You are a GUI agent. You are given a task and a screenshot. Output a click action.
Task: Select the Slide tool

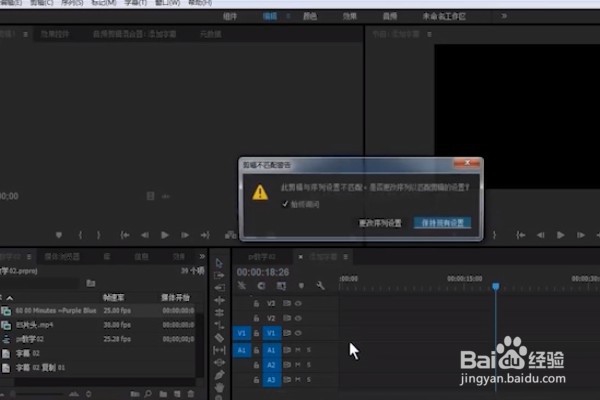[x=219, y=362]
